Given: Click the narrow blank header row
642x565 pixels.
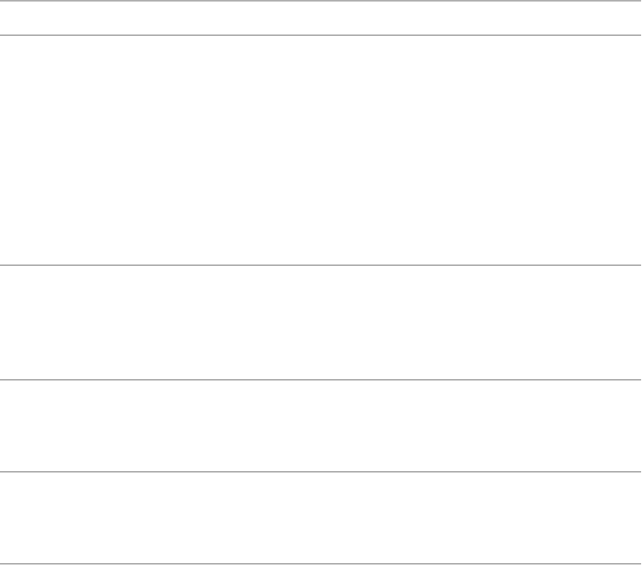Looking at the screenshot, I should (320, 18).
